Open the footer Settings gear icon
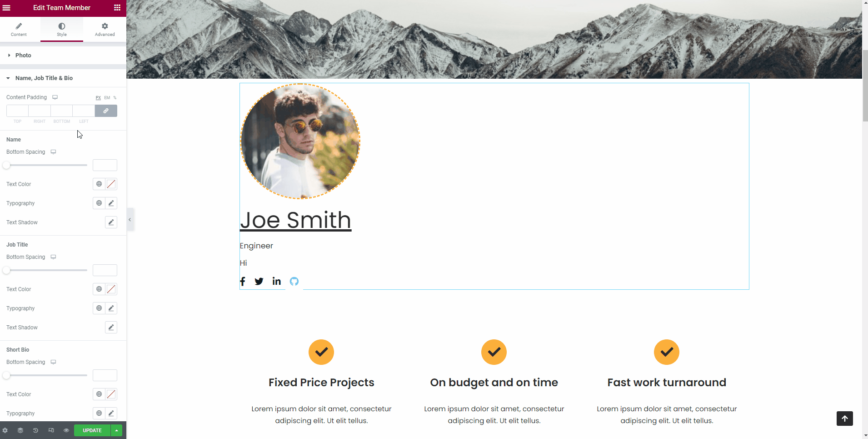This screenshot has height=439, width=868. [x=5, y=430]
